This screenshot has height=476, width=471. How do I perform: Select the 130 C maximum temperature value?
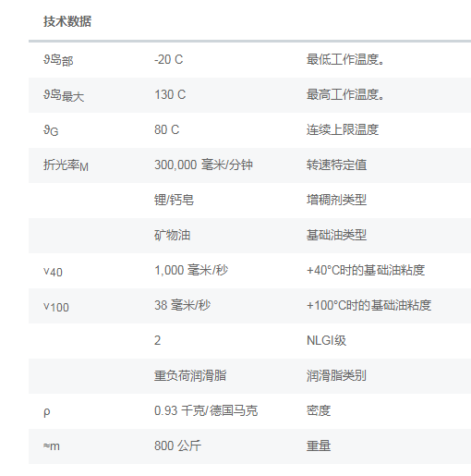[170, 94]
